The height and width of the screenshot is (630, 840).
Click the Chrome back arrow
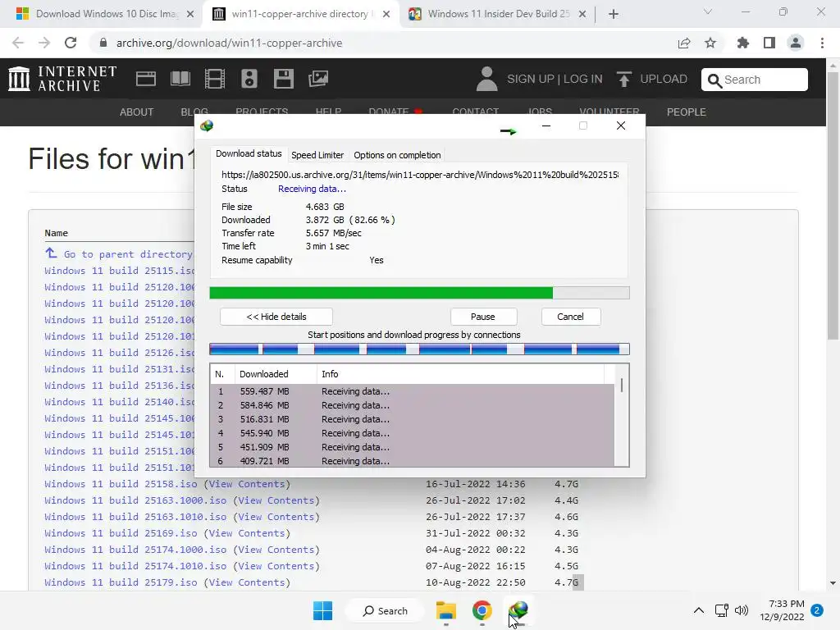[x=18, y=43]
